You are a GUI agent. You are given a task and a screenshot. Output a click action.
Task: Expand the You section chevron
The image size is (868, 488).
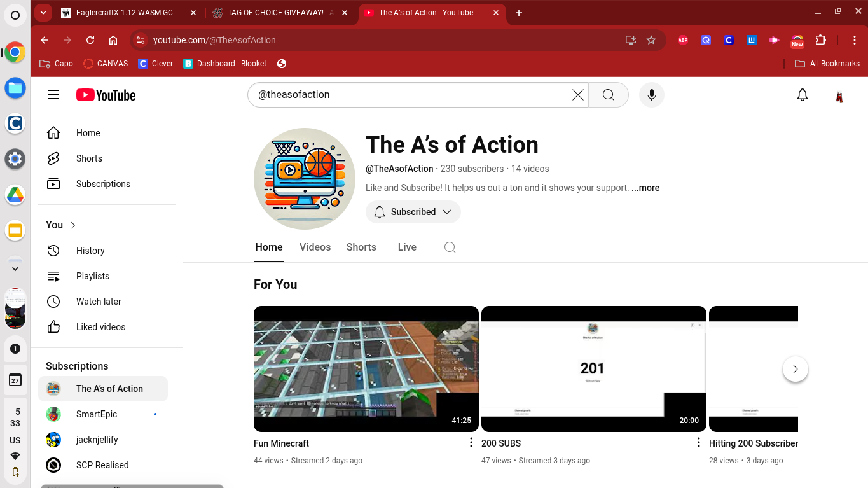73,225
